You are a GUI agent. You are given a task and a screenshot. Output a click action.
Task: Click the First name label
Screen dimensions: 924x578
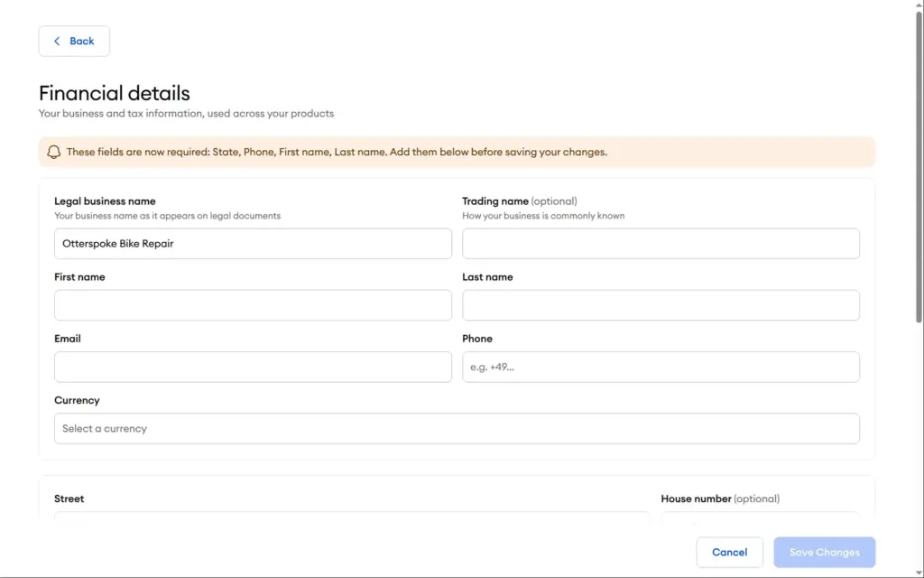click(79, 277)
